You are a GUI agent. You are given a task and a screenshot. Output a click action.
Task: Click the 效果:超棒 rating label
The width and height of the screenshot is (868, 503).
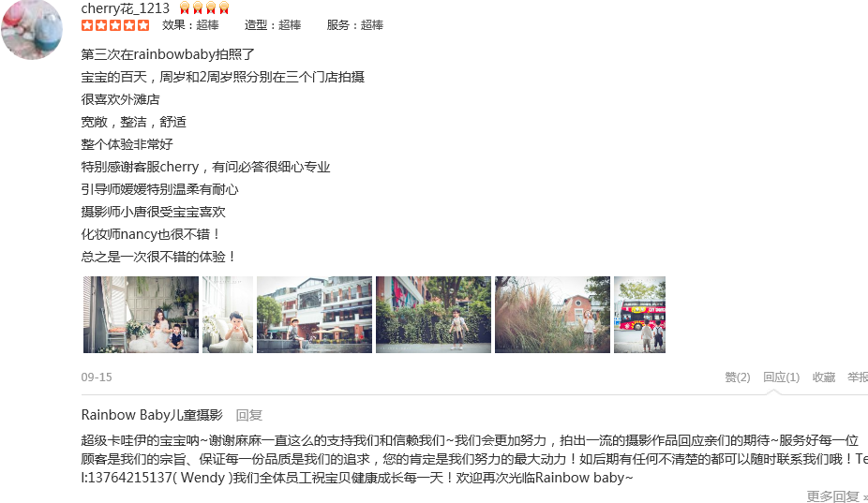pyautogui.click(x=190, y=25)
